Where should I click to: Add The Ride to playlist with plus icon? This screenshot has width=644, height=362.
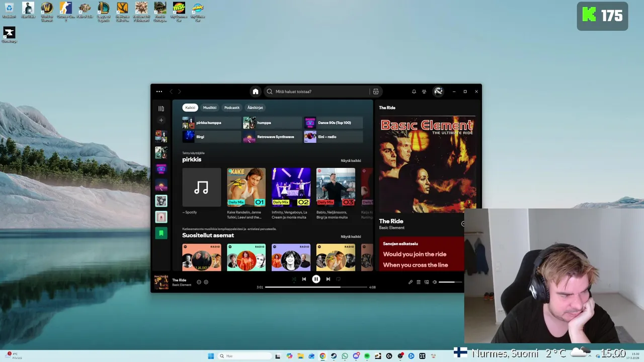206,282
